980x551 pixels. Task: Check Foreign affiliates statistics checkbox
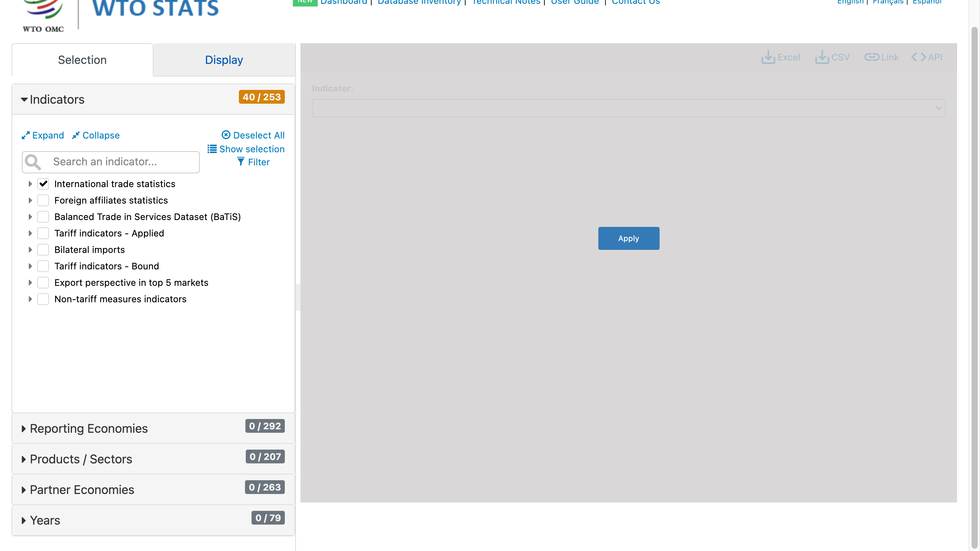click(43, 201)
